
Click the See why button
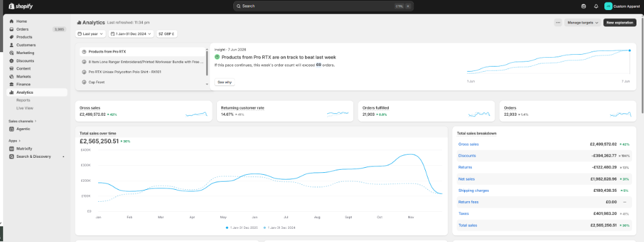tap(225, 82)
